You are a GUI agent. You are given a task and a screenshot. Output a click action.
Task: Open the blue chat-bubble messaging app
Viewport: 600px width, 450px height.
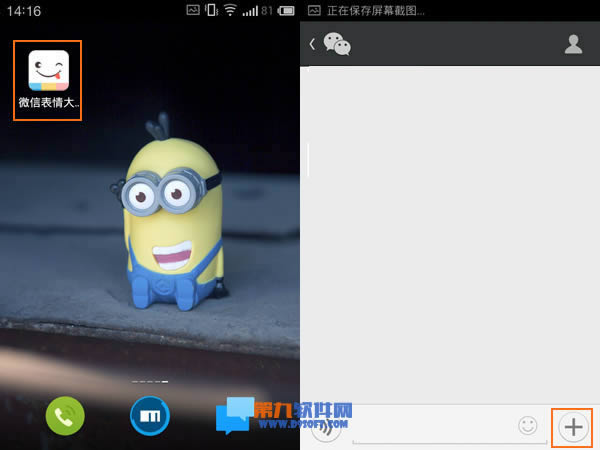pos(233,416)
